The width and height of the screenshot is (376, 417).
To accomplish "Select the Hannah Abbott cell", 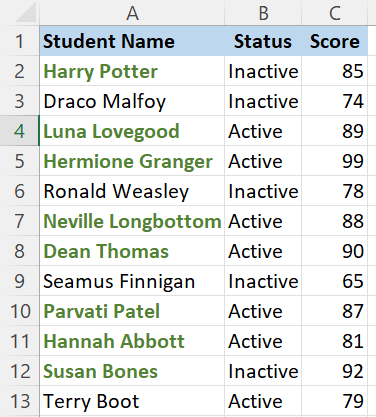I will pyautogui.click(x=132, y=341).
